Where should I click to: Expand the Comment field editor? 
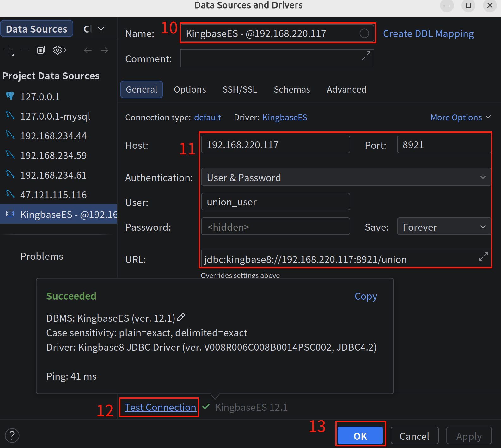click(x=366, y=56)
